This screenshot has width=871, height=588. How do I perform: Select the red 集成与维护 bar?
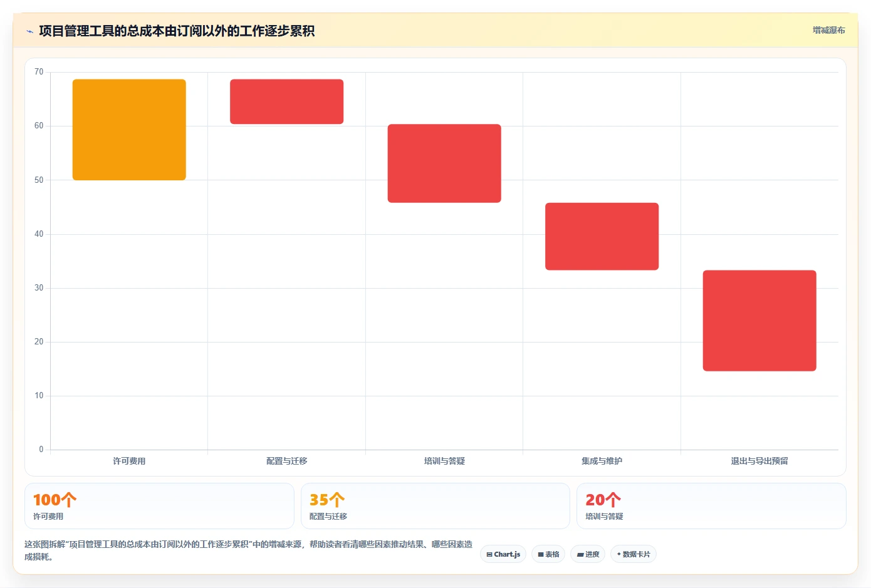(x=602, y=236)
